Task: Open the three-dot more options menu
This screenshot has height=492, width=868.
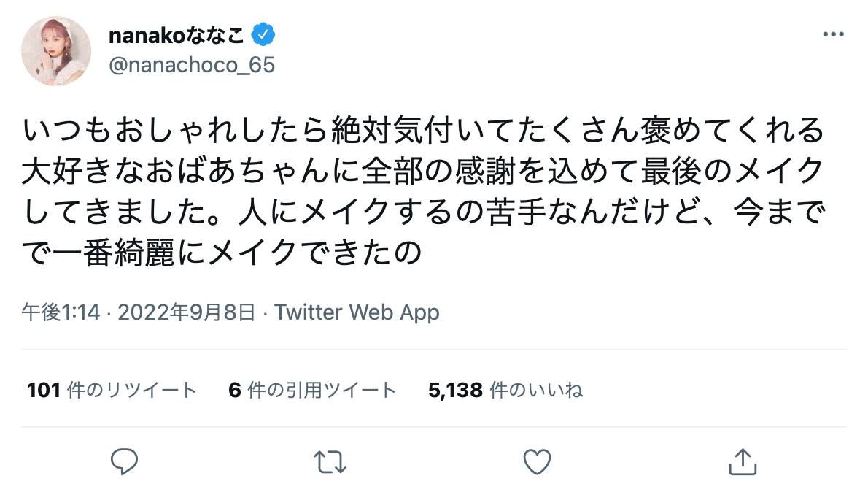Action: click(x=833, y=34)
